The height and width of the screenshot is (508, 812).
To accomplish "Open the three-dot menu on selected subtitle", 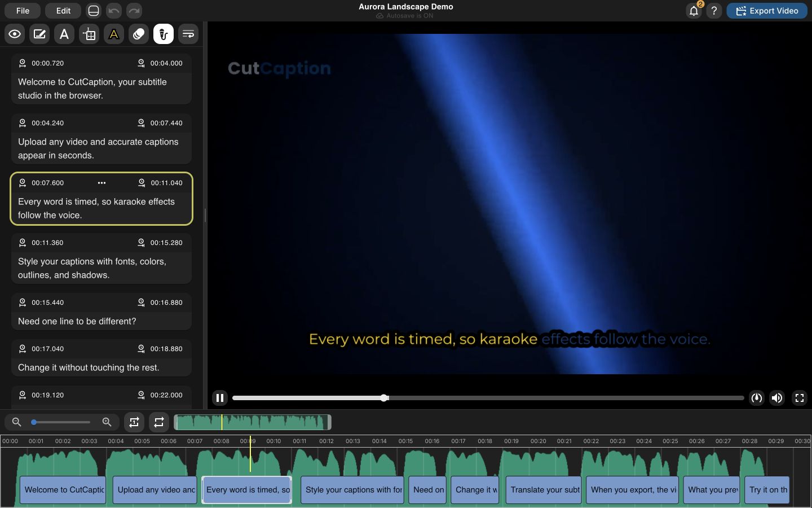I will [101, 183].
